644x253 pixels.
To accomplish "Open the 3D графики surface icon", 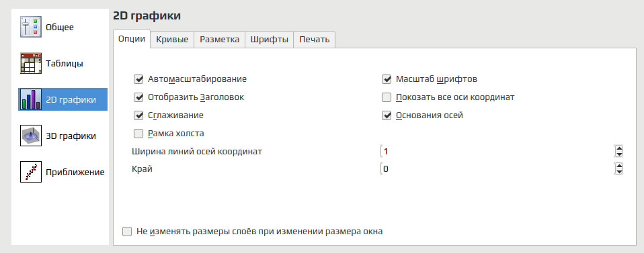I will click(31, 136).
